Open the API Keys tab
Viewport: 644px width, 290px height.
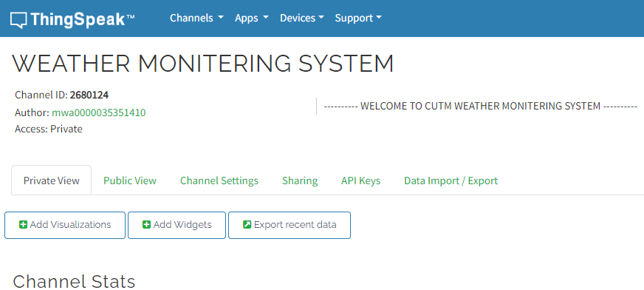tap(360, 181)
